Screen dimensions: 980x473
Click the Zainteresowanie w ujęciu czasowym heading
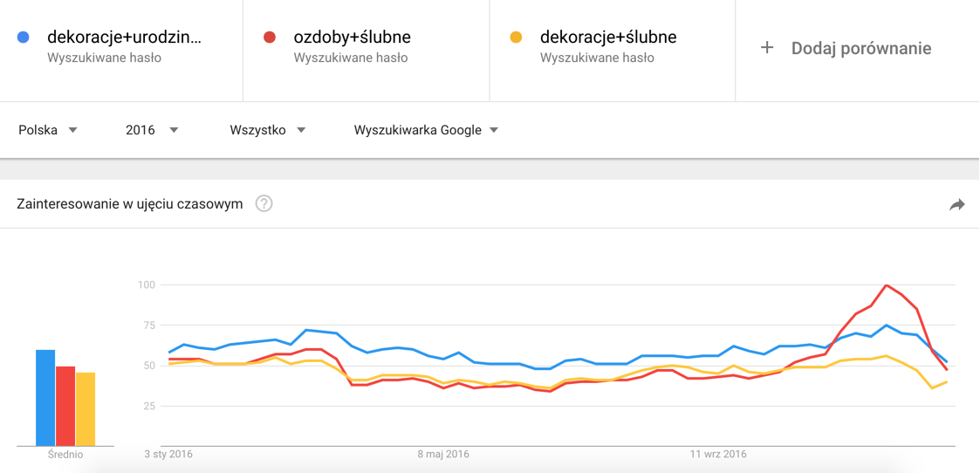point(130,204)
